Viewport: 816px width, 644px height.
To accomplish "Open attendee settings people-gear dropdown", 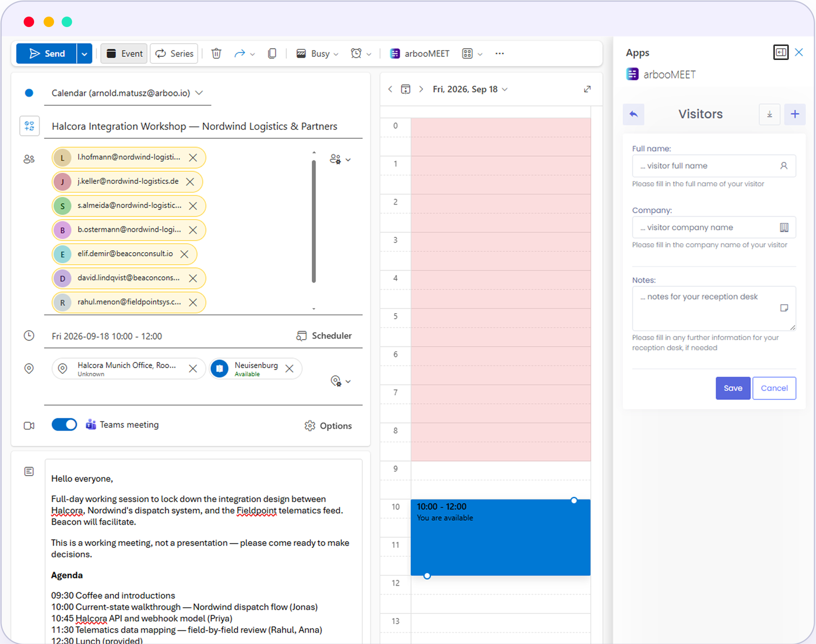I will (x=340, y=159).
